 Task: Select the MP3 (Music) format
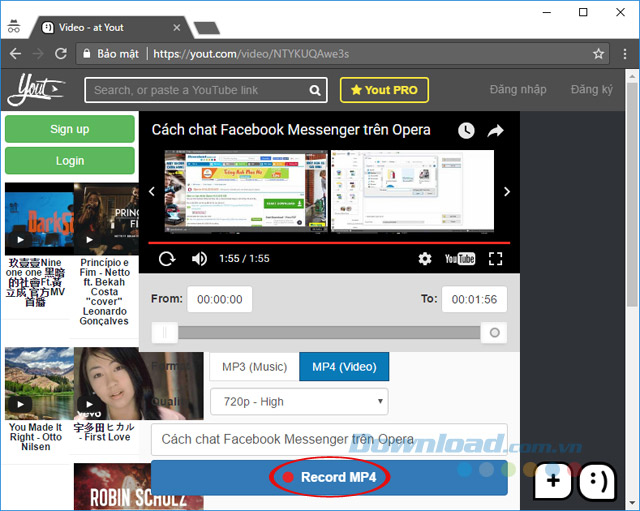point(255,367)
